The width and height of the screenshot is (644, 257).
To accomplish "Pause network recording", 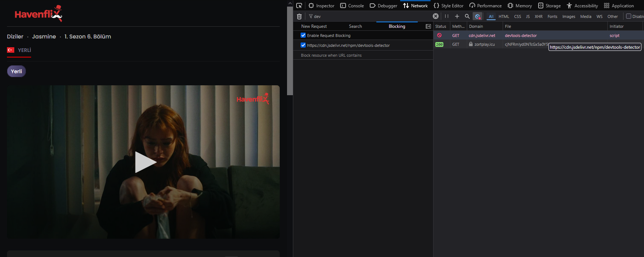I will [446, 16].
